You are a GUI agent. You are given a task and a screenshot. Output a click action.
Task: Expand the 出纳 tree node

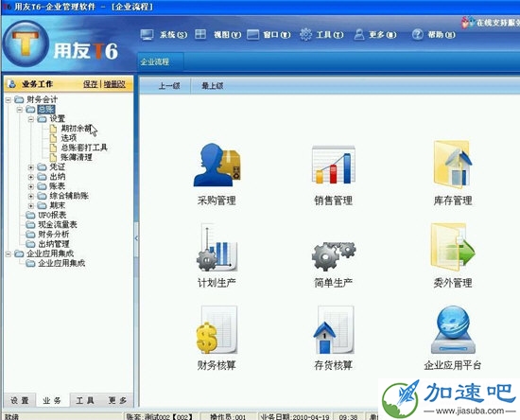click(31, 177)
